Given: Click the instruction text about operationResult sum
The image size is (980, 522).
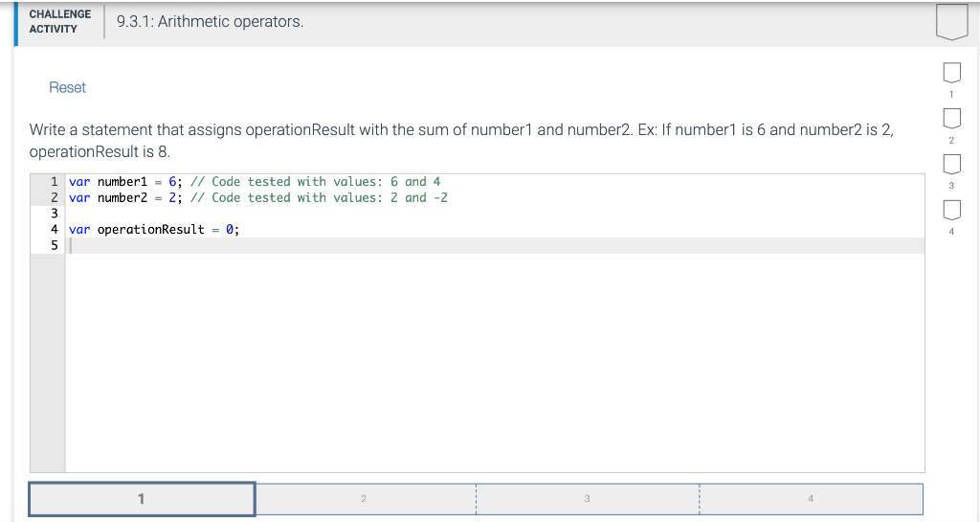Looking at the screenshot, I should coord(461,141).
